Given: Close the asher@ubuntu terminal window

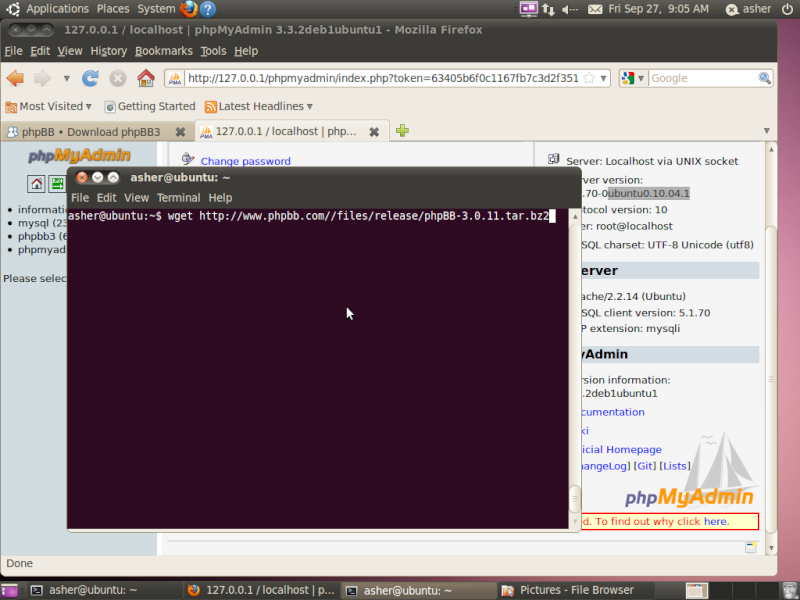Looking at the screenshot, I should click(82, 178).
